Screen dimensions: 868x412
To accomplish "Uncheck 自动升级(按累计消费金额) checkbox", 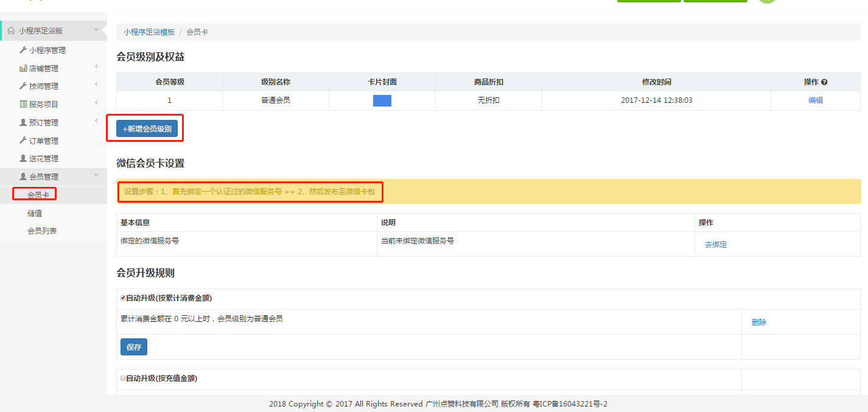I will (123, 298).
